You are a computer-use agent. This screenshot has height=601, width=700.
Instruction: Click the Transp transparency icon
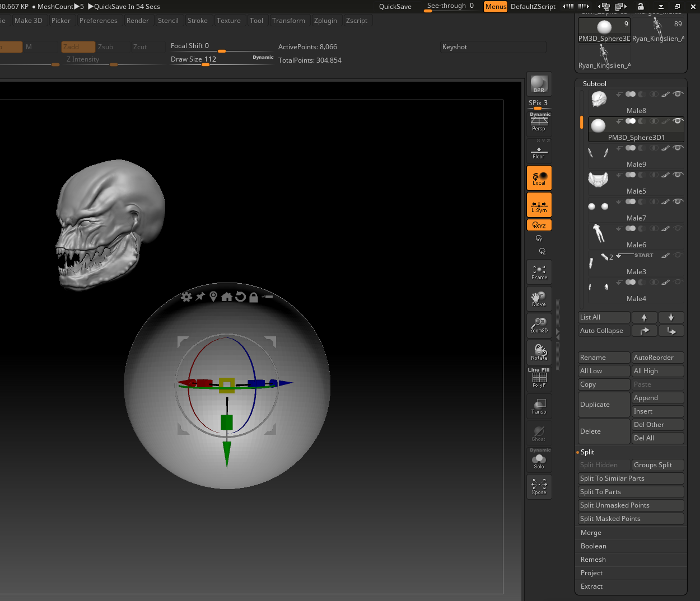coord(539,406)
